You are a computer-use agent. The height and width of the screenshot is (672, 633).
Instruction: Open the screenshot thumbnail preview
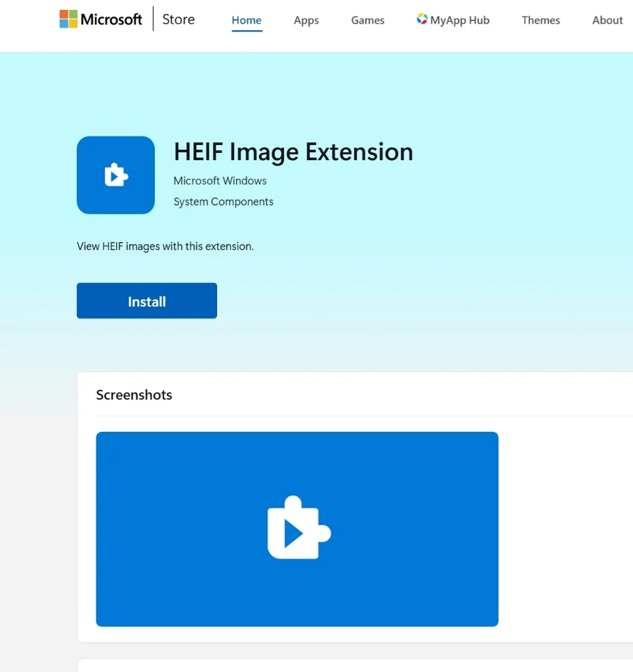point(297,529)
